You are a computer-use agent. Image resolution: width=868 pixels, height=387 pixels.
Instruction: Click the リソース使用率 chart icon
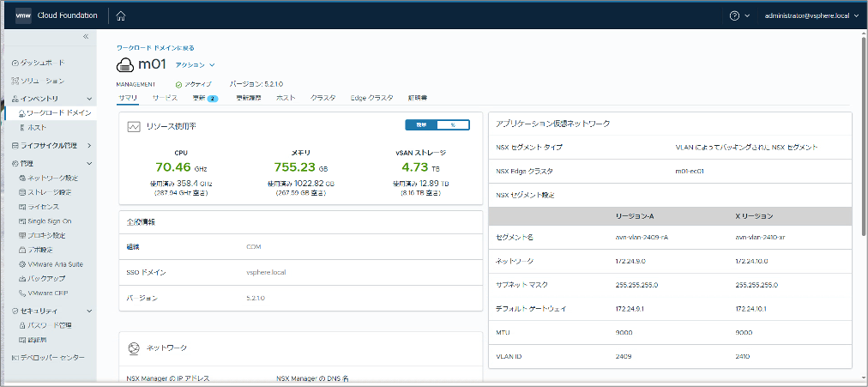134,126
